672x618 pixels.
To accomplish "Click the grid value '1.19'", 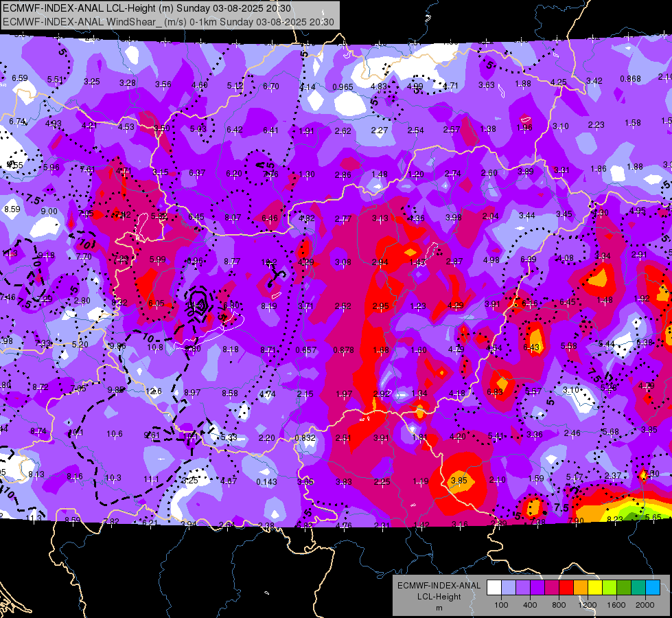I will [x=420, y=481].
